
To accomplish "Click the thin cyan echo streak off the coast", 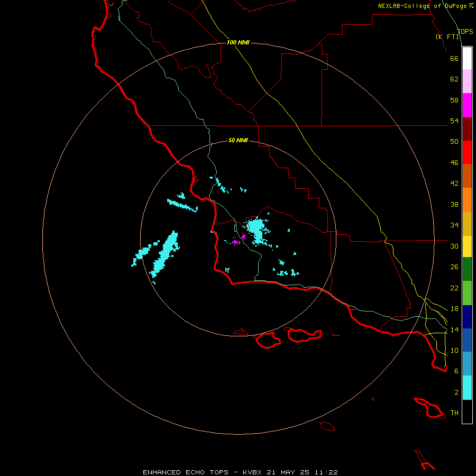I will pyautogui.click(x=182, y=205).
